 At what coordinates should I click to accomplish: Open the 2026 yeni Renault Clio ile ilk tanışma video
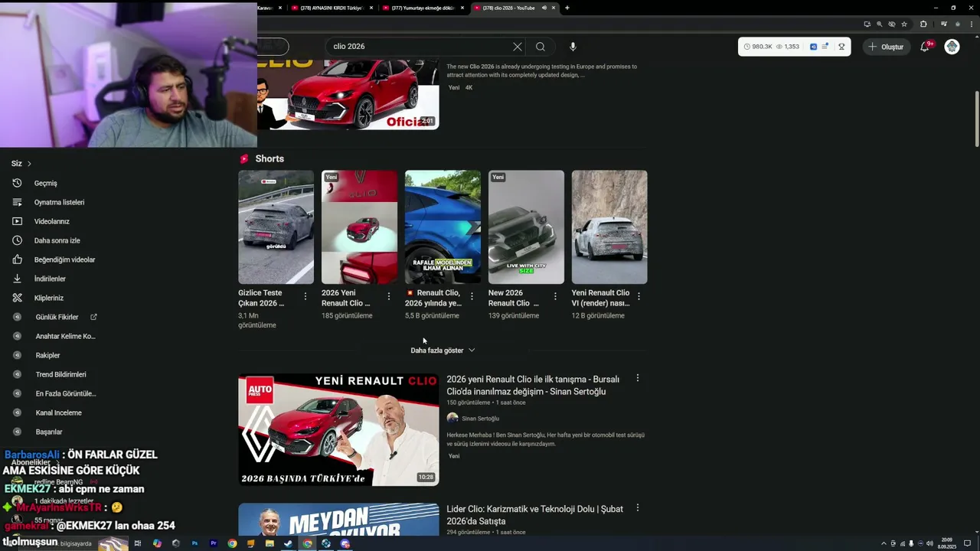click(x=533, y=385)
